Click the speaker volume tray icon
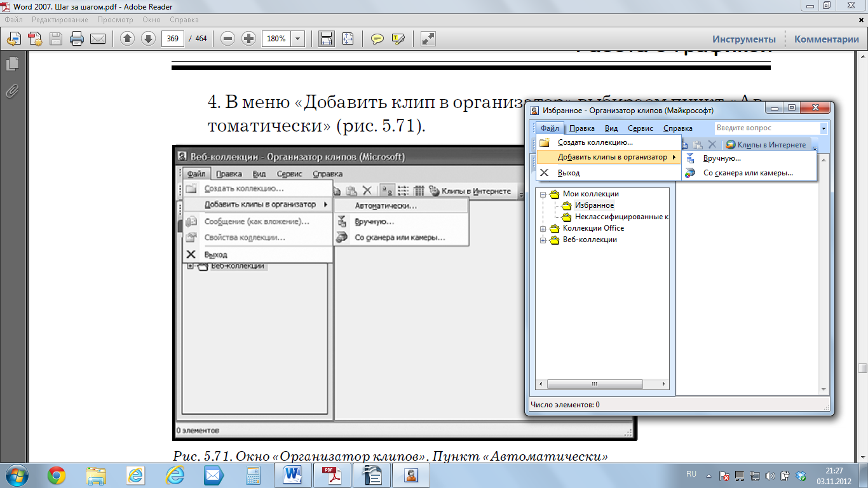Image resolution: width=868 pixels, height=488 pixels. (770, 475)
